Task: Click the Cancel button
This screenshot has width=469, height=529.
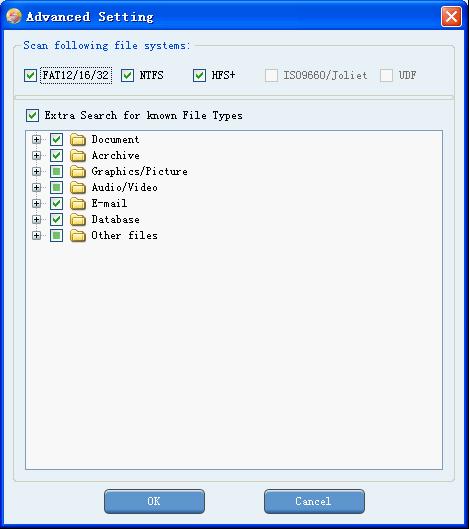Action: [314, 501]
